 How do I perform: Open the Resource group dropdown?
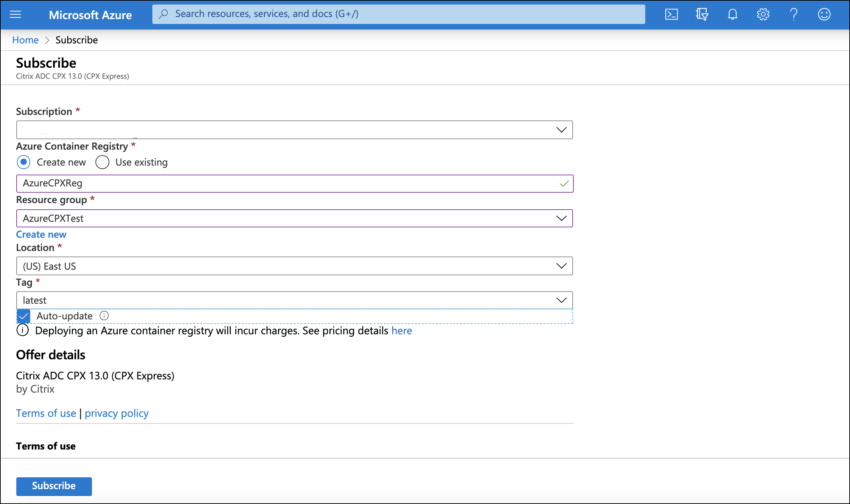pyautogui.click(x=294, y=218)
